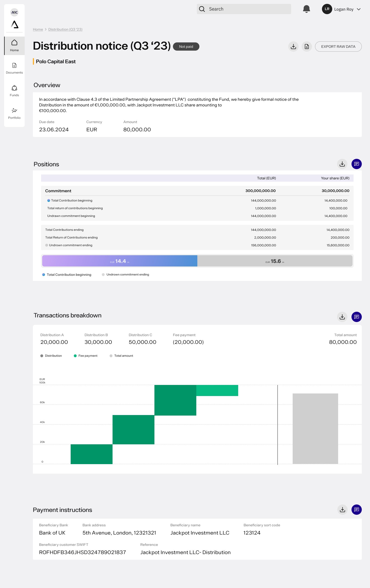Toggle the Distribution chart legend item
Viewport: 370px width, 588px height.
[51, 356]
